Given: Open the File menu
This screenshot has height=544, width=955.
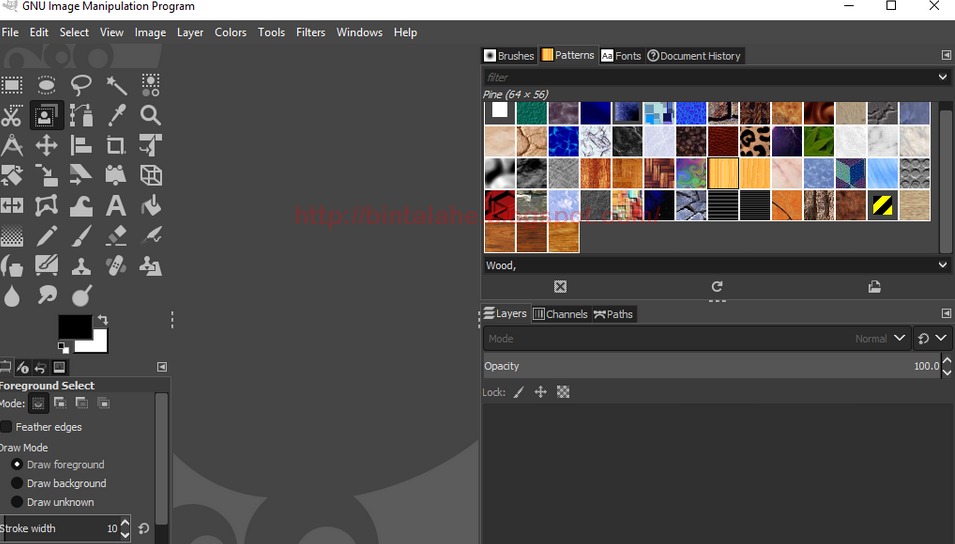Looking at the screenshot, I should [10, 32].
